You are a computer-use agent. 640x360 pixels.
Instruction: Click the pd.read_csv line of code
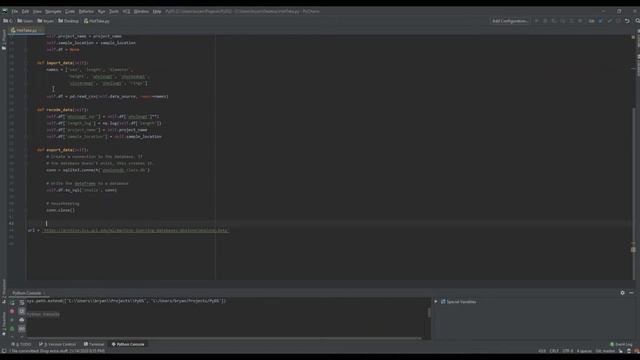click(107, 97)
